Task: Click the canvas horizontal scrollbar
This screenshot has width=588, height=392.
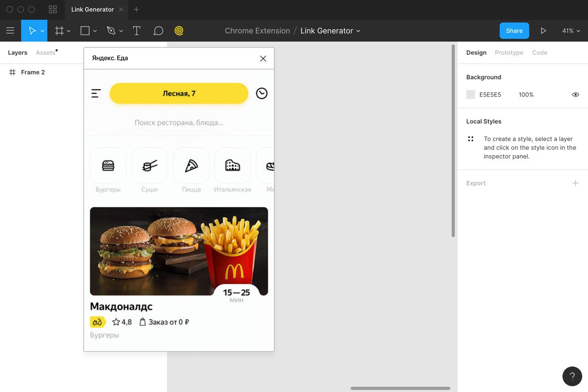Action: (x=400, y=388)
